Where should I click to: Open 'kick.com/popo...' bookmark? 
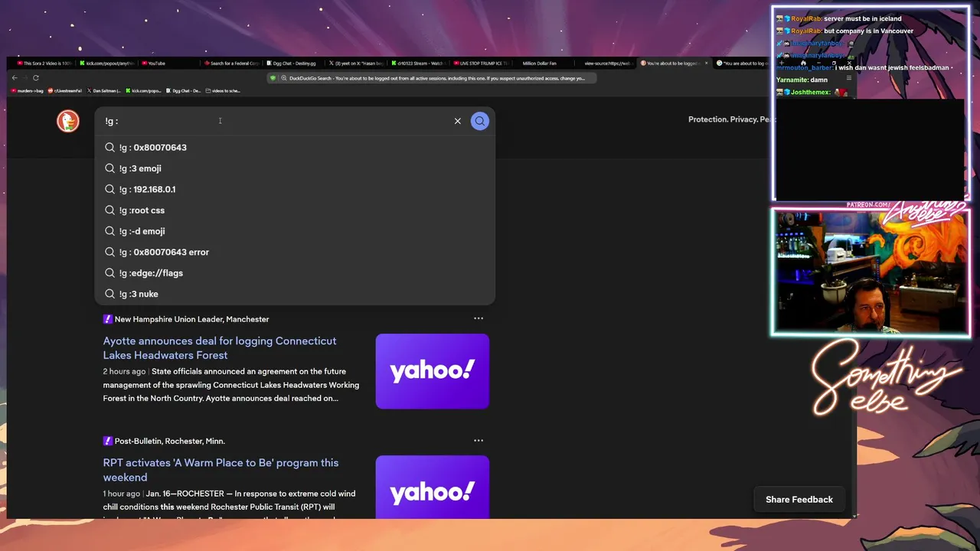click(144, 90)
